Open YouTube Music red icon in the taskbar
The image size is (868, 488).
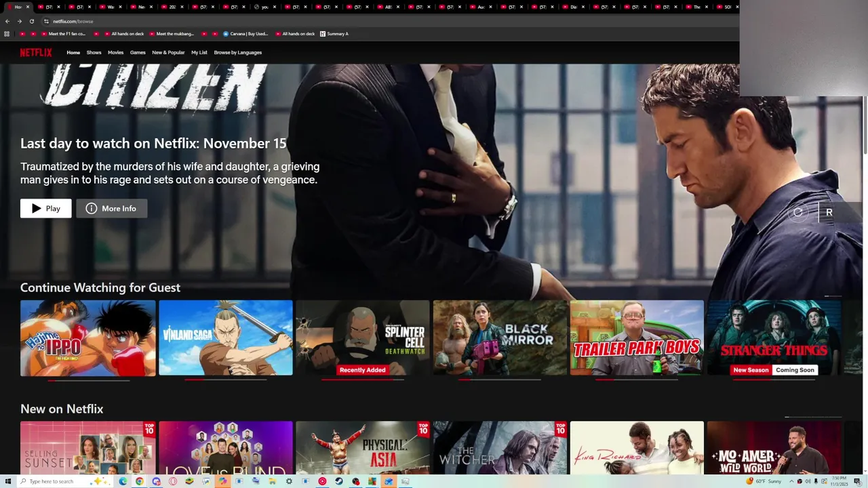[x=322, y=481]
